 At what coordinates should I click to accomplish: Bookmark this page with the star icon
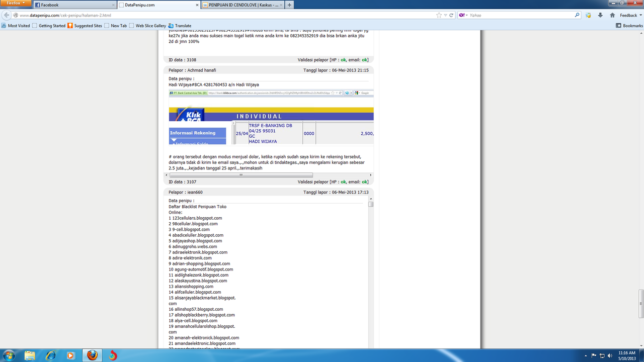coord(439,15)
